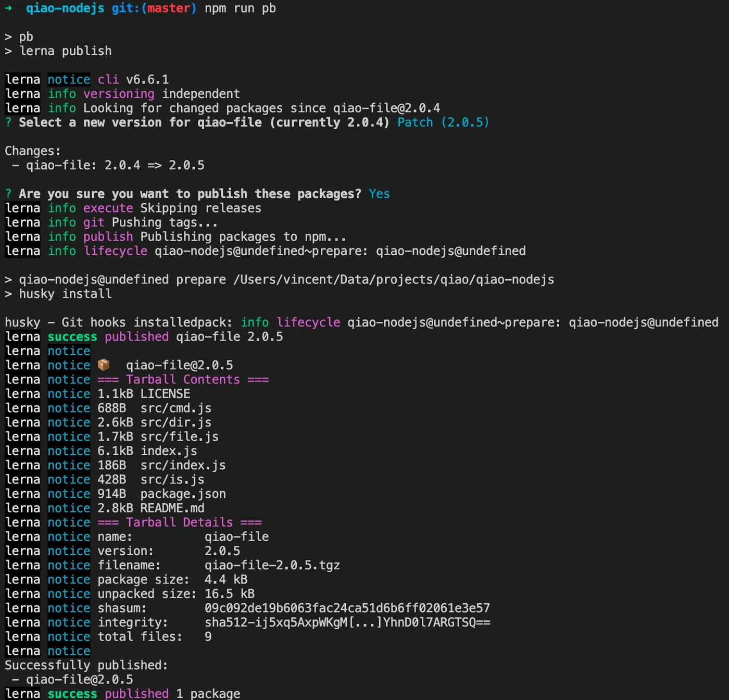This screenshot has width=729, height=700.
Task: Click the 'husky install' command line
Action: click(x=65, y=294)
